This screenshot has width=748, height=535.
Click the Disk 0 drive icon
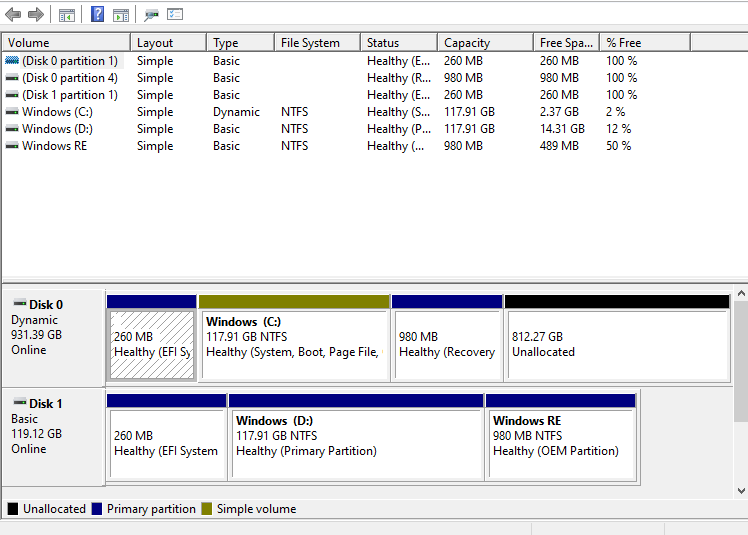pyautogui.click(x=20, y=303)
